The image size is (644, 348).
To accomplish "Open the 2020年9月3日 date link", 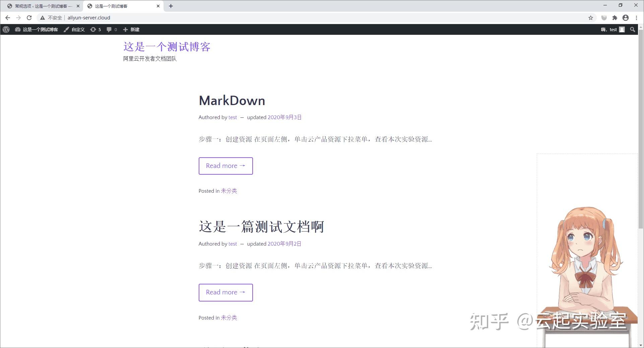I will tap(284, 117).
